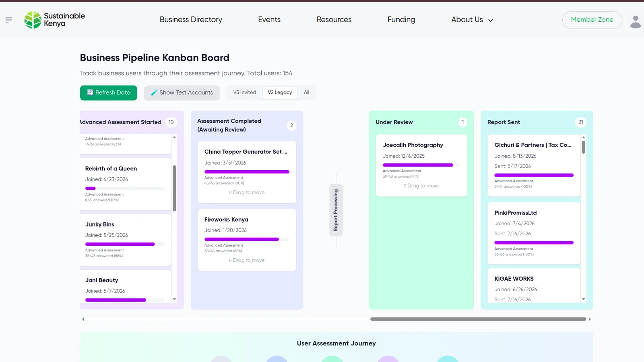Click drag handle on China Topper Generator card
This screenshot has height=362, width=644.
pyautogui.click(x=230, y=193)
